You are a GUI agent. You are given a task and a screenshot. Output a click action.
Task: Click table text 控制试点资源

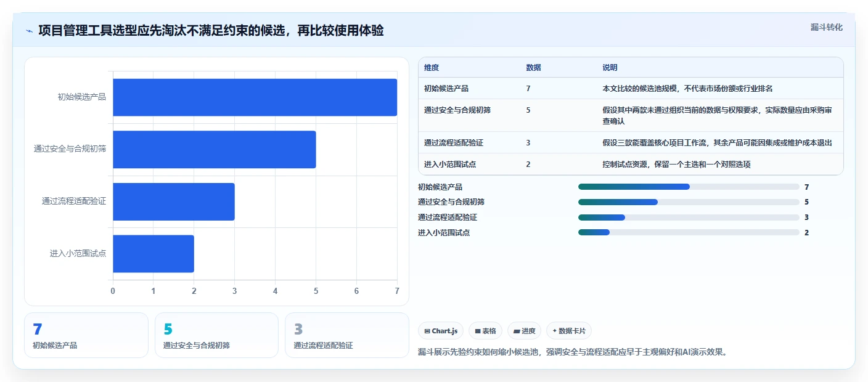point(624,165)
